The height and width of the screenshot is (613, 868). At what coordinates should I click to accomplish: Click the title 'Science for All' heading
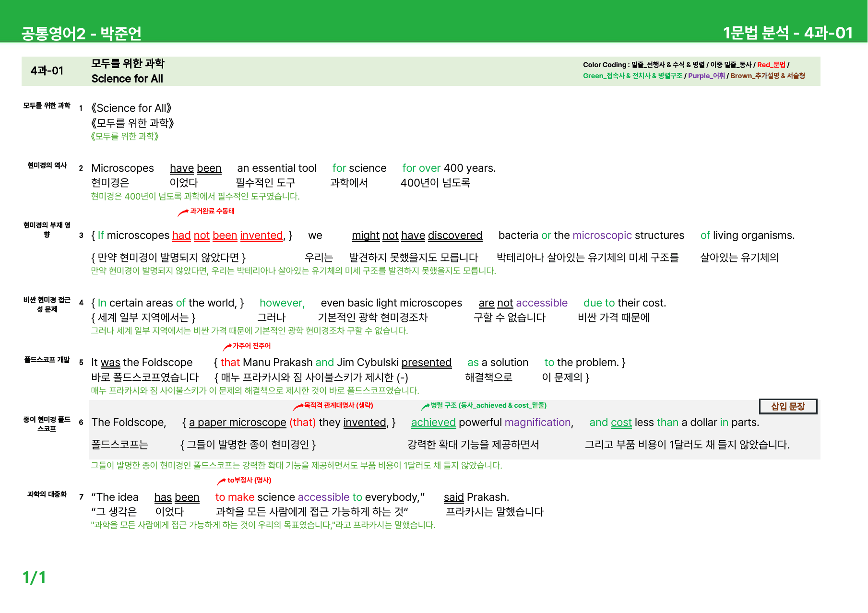tap(127, 79)
